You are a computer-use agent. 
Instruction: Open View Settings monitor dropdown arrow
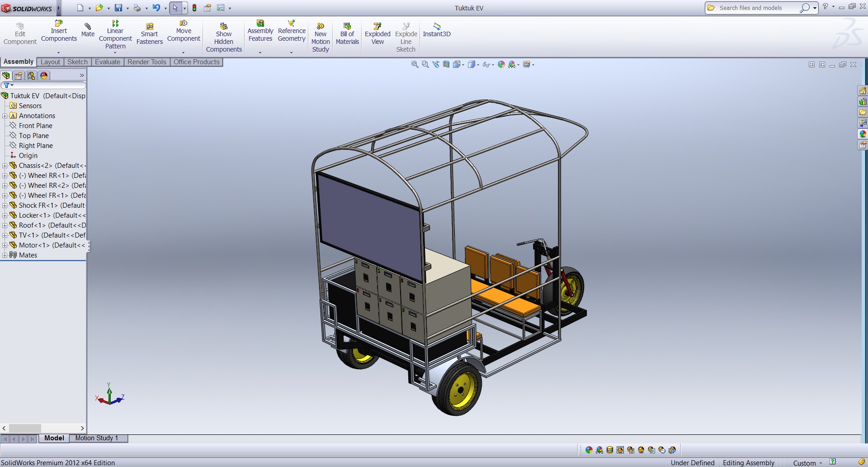[x=533, y=65]
